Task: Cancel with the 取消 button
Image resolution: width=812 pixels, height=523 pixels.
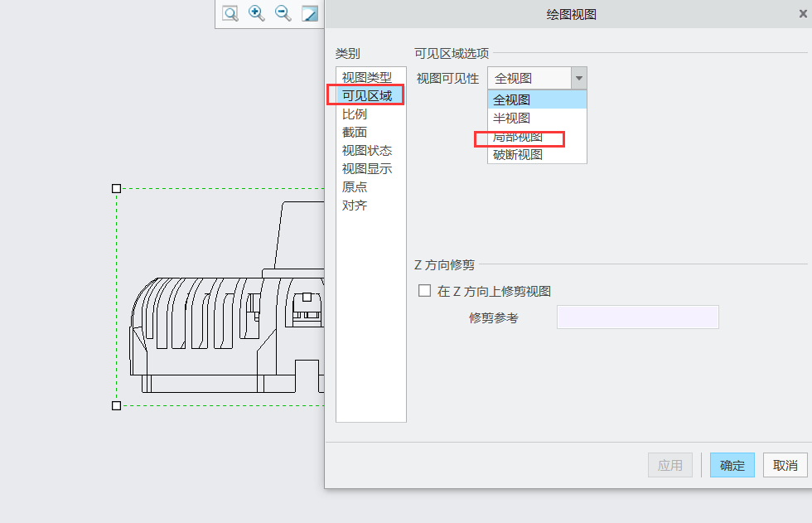Action: click(785, 465)
